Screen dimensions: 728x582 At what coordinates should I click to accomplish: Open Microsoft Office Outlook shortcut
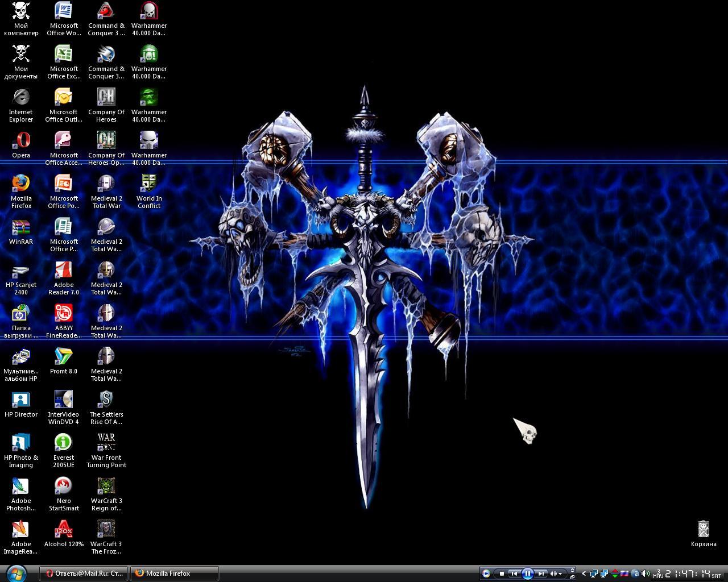(64, 105)
